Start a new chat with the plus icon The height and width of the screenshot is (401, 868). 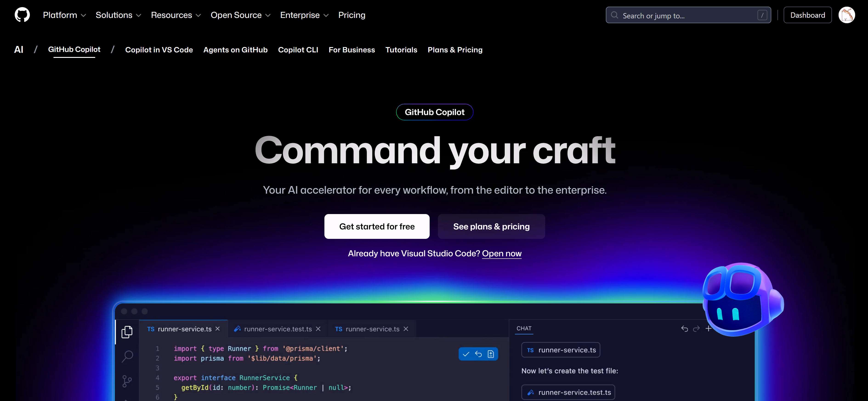pyautogui.click(x=708, y=329)
